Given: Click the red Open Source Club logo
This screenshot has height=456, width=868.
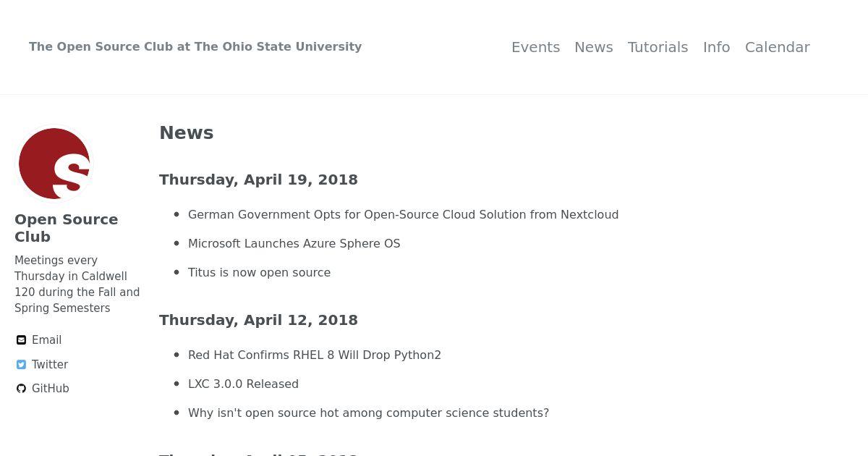Looking at the screenshot, I should tap(54, 164).
